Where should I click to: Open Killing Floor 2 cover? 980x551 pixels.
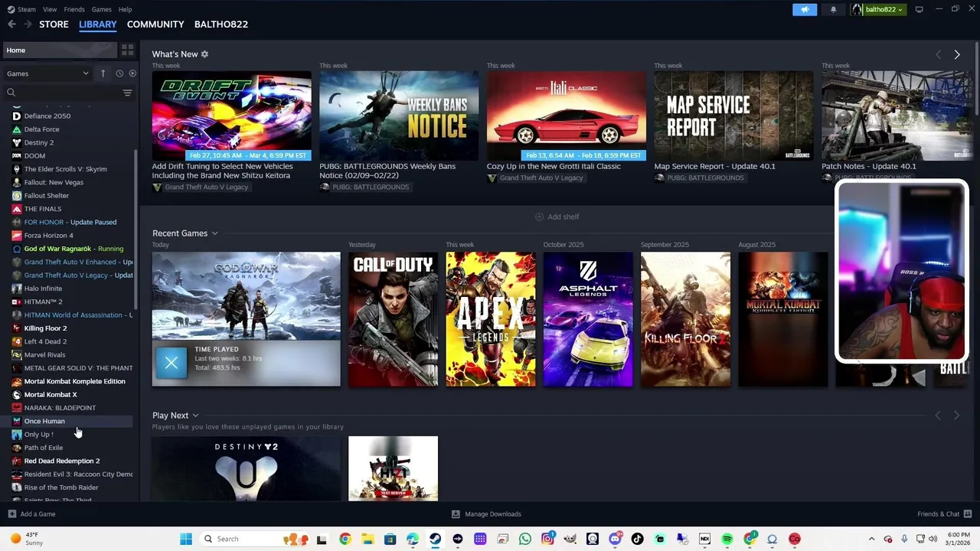pyautogui.click(x=685, y=319)
